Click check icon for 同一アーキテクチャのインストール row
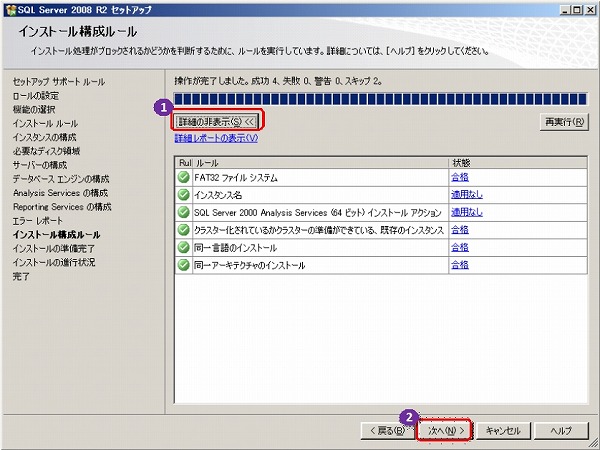This screenshot has height=450, width=600. (184, 265)
